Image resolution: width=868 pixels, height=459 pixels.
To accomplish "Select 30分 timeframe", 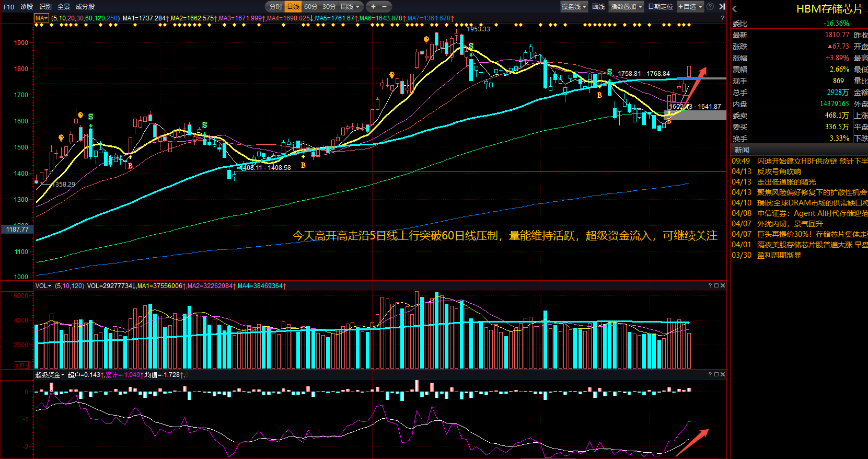I will tap(329, 7).
